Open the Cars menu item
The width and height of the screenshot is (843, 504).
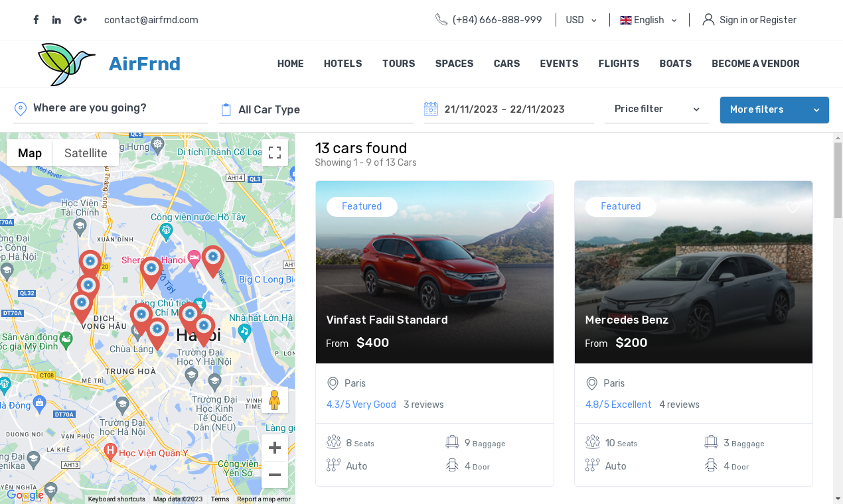pyautogui.click(x=507, y=64)
